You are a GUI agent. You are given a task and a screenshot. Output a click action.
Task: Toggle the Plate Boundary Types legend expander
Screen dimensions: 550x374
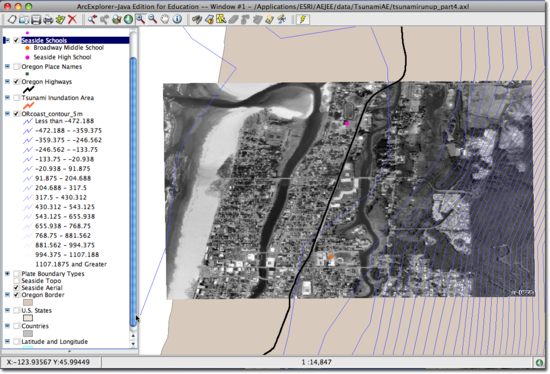(x=7, y=273)
